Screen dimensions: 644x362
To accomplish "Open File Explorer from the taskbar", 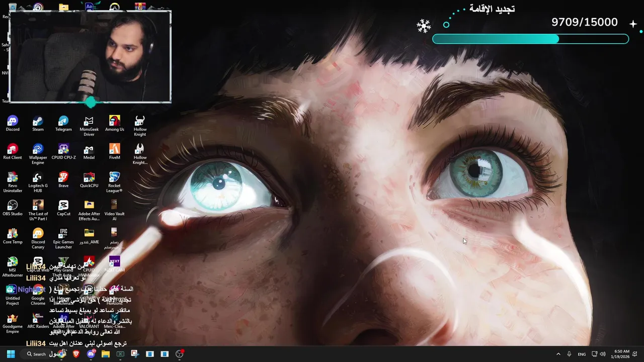I will pos(106,354).
